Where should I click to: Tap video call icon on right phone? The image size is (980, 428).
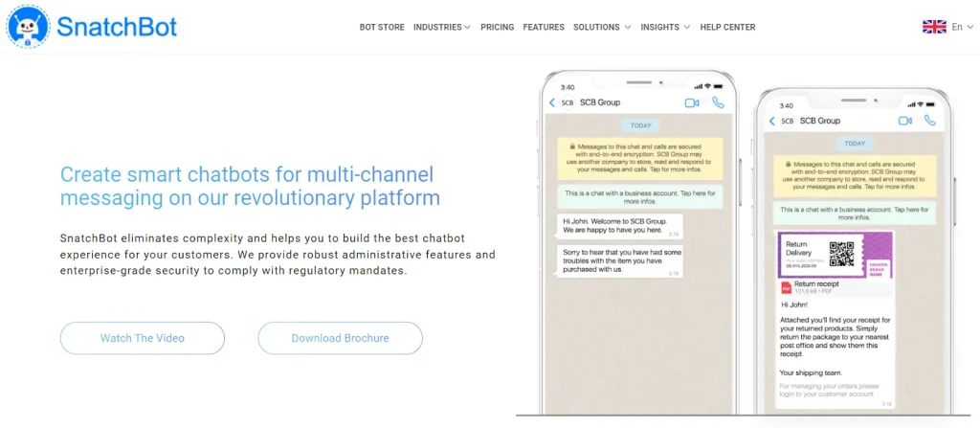point(905,121)
